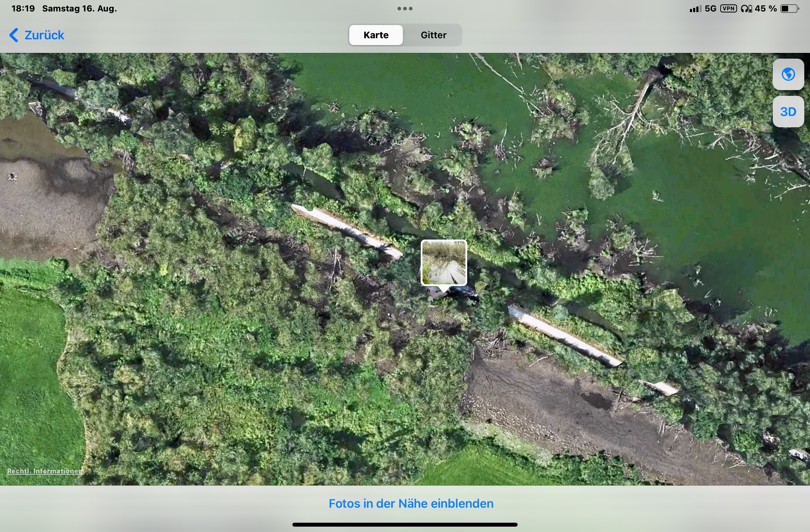Screen dimensions: 810x532
Task: Tap the date Samstag 16. Aug.
Action: [79, 9]
